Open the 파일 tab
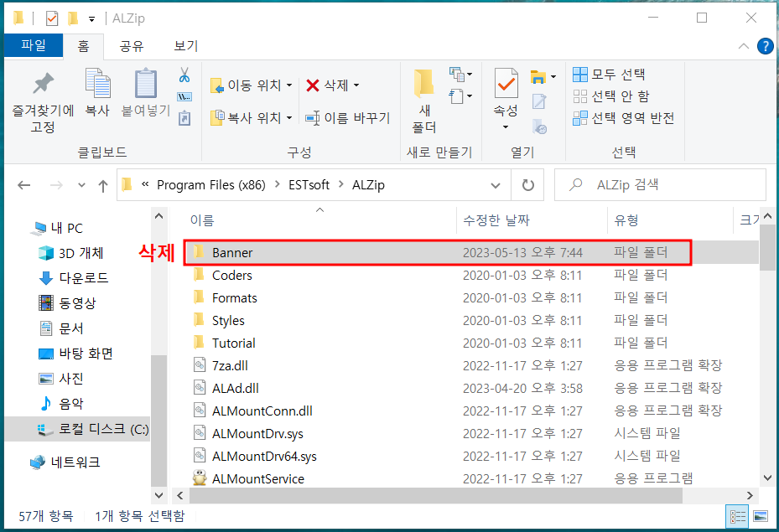The height and width of the screenshot is (532, 779). click(34, 45)
